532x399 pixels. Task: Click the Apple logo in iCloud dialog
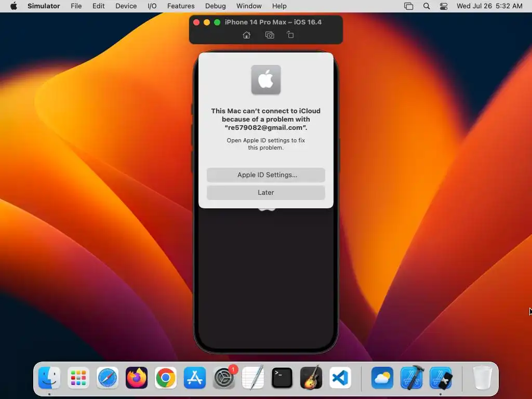266,79
